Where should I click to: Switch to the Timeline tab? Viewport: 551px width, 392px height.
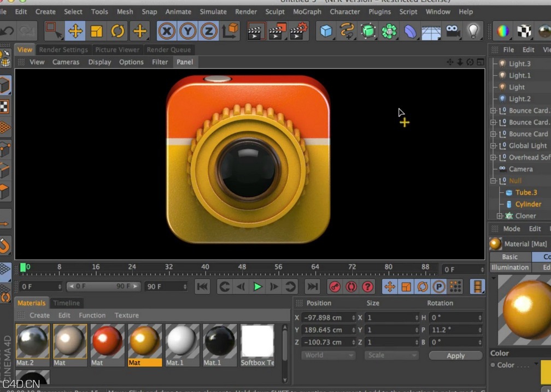point(67,302)
